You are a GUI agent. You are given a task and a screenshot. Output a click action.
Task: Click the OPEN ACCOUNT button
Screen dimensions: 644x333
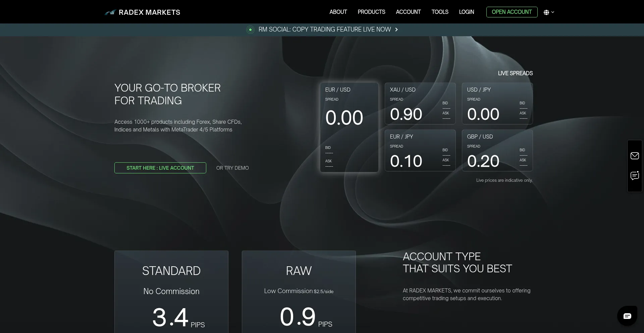[512, 12]
